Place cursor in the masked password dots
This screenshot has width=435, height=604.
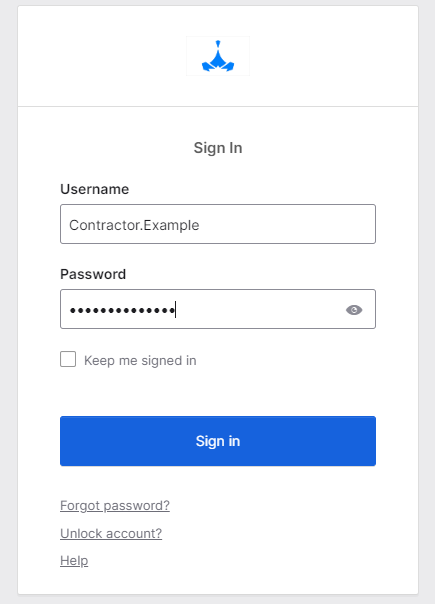tap(122, 310)
